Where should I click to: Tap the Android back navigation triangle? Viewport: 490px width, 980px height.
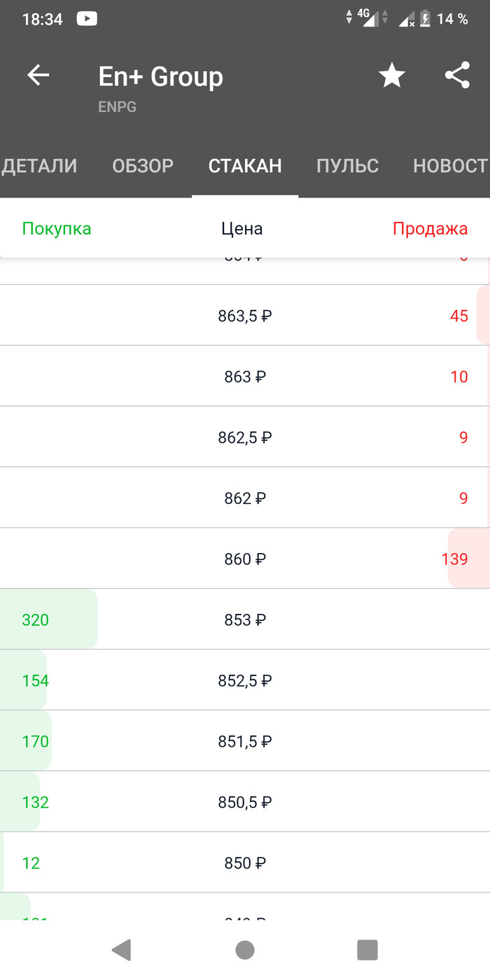coord(121,950)
